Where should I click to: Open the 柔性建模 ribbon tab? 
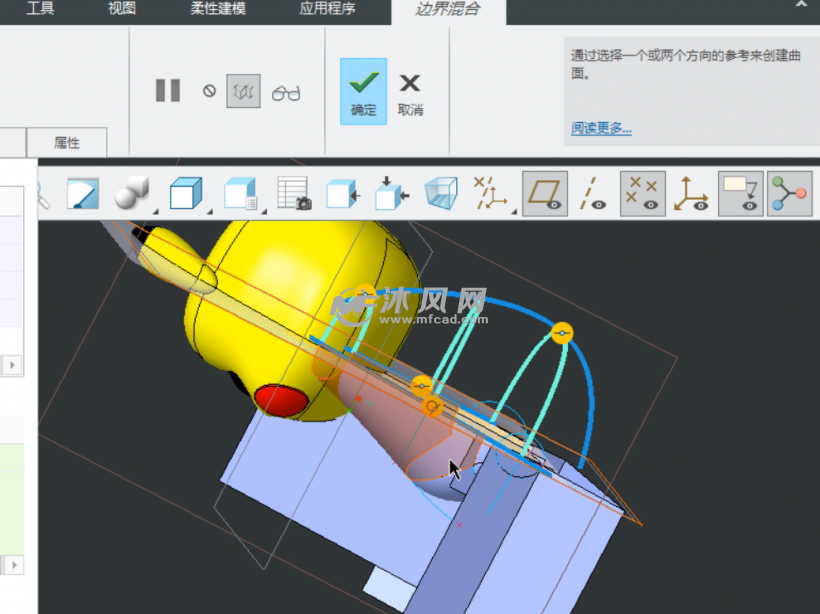tap(218, 8)
